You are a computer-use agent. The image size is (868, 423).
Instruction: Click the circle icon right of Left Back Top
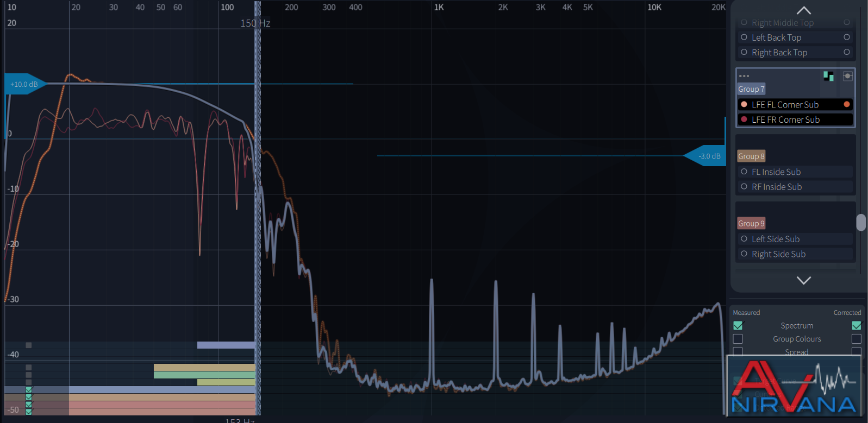[x=847, y=37]
